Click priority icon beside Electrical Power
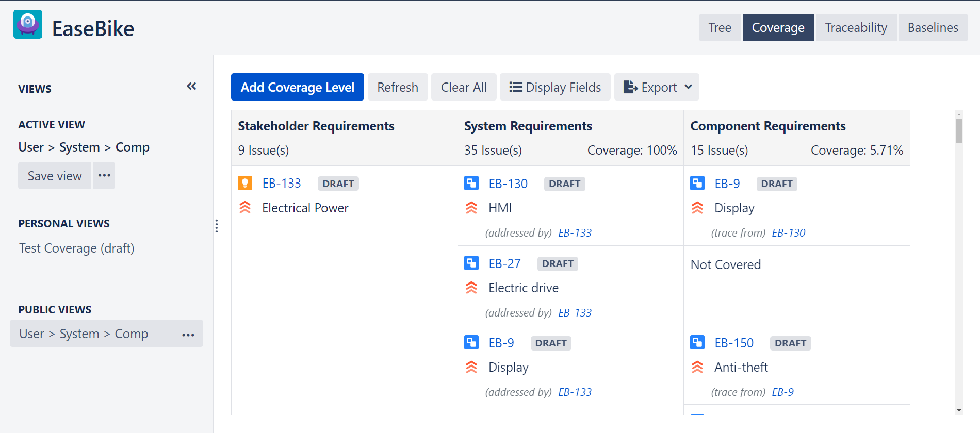 tap(245, 207)
